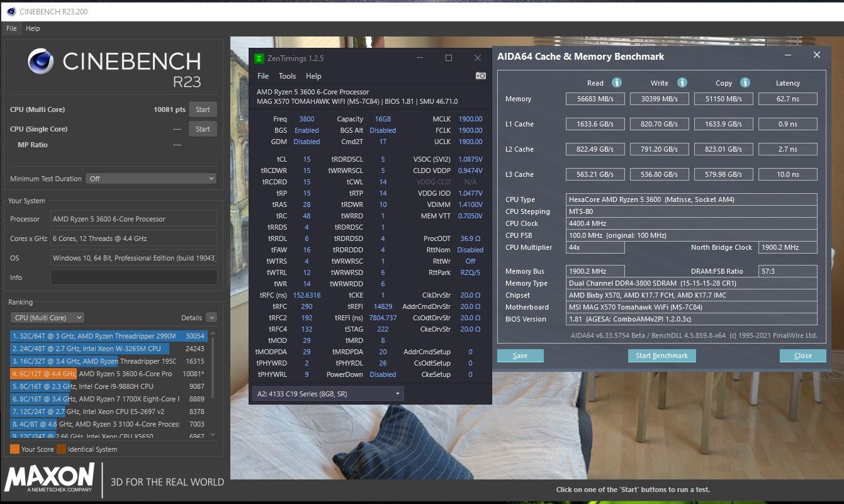Click the Processor field in Your System
This screenshot has width=844, height=504.
click(133, 219)
